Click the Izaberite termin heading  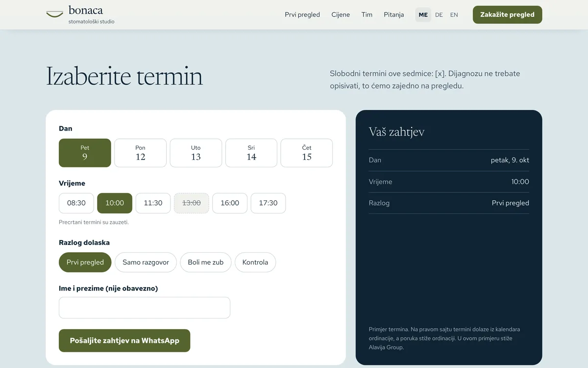click(124, 77)
